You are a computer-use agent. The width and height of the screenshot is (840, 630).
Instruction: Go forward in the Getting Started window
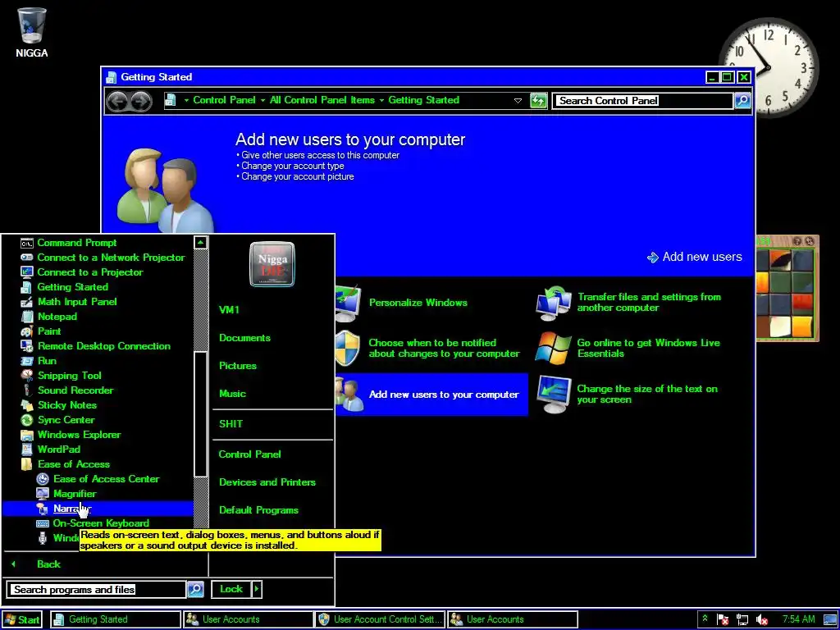pos(141,101)
